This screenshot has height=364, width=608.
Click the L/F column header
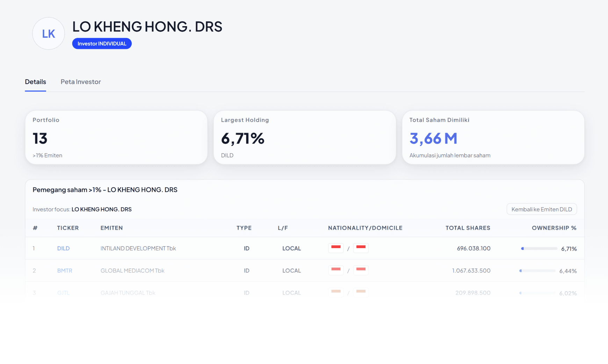[x=283, y=228]
